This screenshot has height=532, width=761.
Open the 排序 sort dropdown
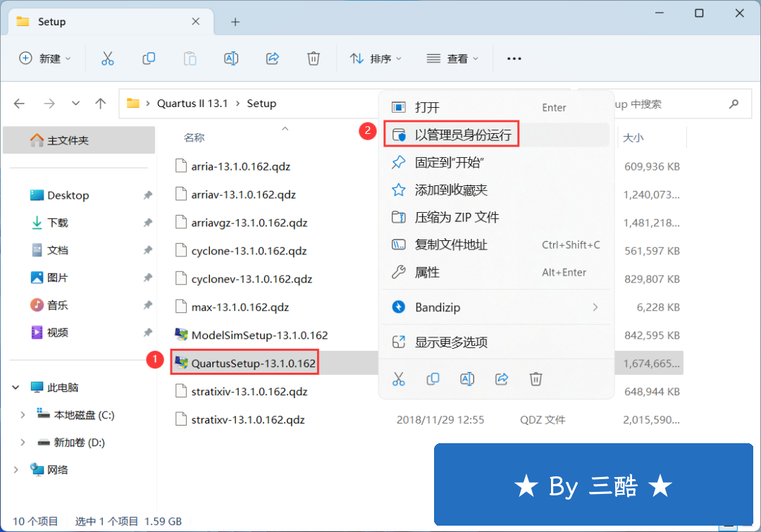pyautogui.click(x=376, y=58)
